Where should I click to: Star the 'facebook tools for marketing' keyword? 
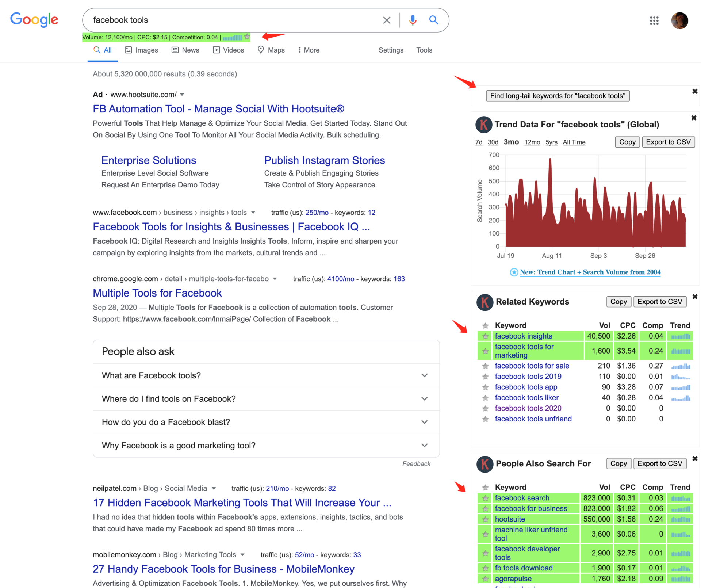[485, 351]
